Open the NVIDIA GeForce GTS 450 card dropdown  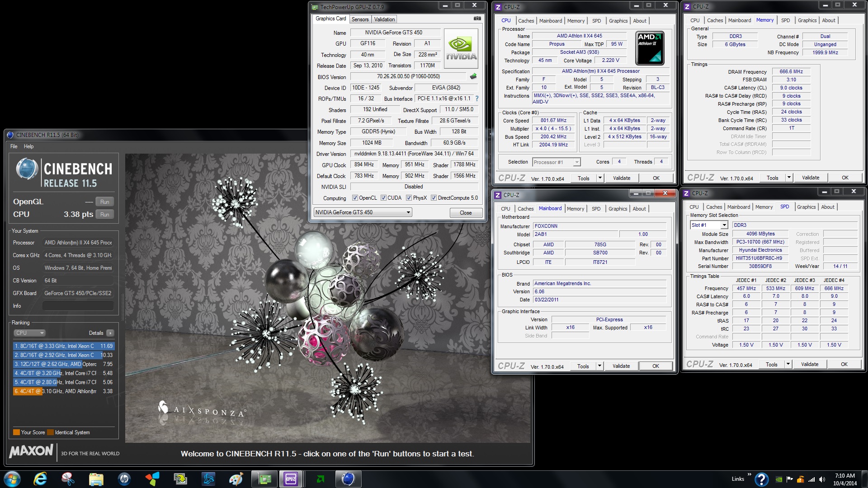(x=363, y=212)
